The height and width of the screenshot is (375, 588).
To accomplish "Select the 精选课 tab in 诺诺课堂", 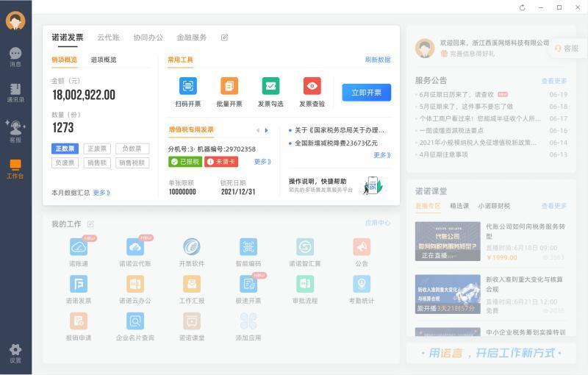I will click(459, 206).
